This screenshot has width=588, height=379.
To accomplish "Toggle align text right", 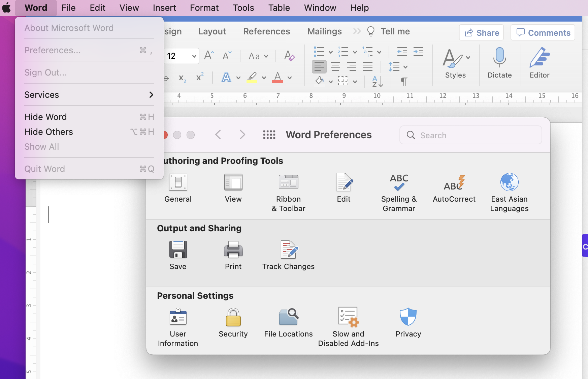I will click(x=352, y=67).
